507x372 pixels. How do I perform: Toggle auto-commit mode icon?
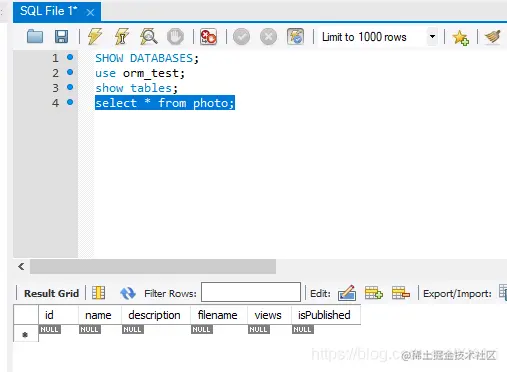[x=295, y=36]
